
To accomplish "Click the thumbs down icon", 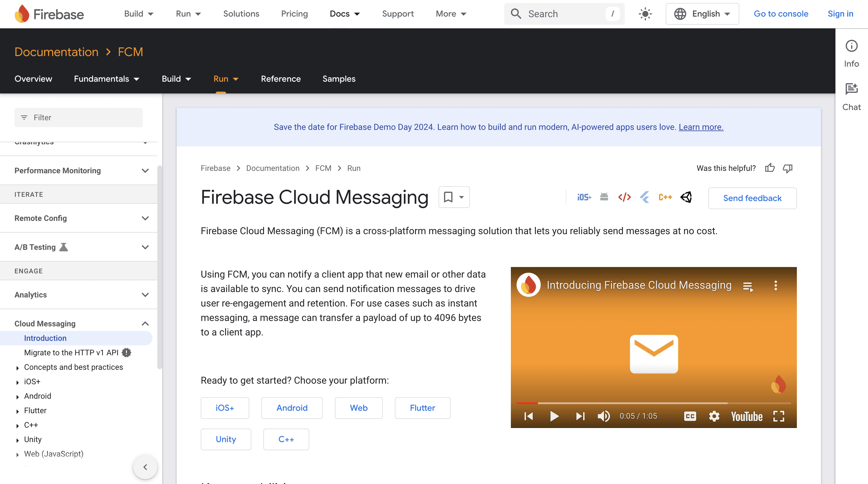I will pos(788,168).
